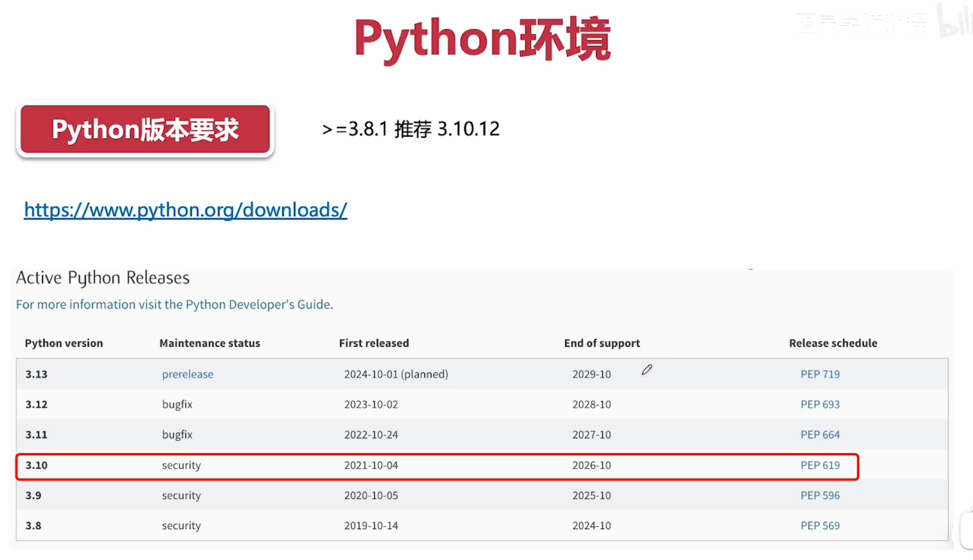This screenshot has width=973, height=560.
Task: Click the Python version column header
Action: click(x=64, y=343)
